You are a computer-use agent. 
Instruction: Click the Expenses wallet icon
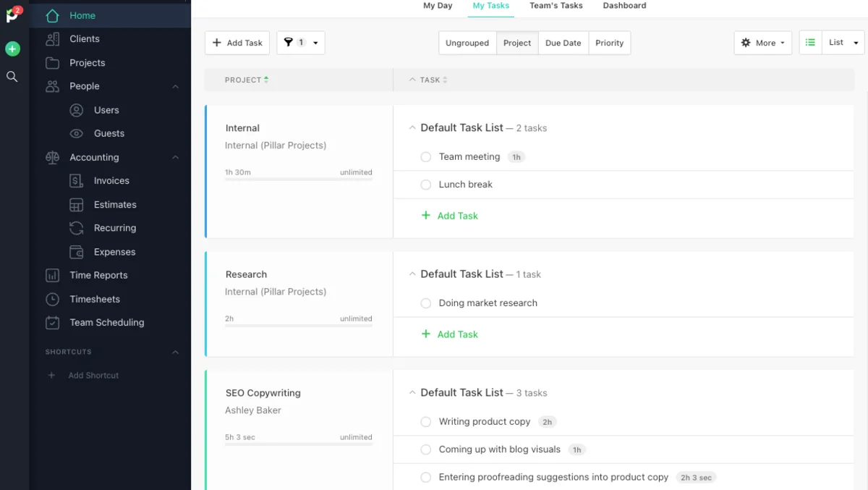click(76, 252)
